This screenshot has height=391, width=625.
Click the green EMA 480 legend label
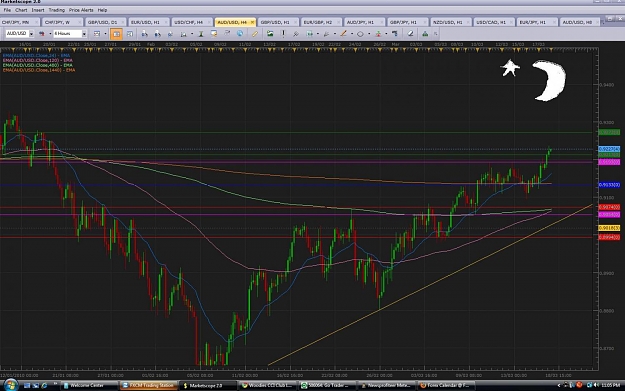pos(37,65)
